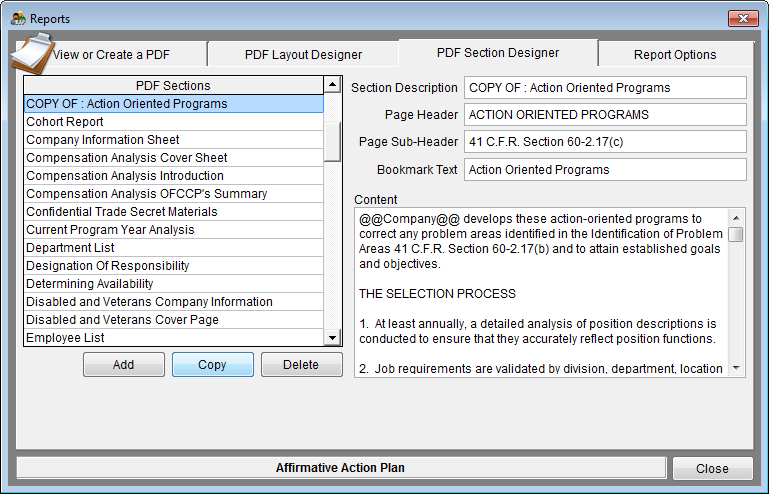Select 'Compensation Analysis Cover Sheet' row
Viewport: 769px width, 494px height.
[173, 157]
